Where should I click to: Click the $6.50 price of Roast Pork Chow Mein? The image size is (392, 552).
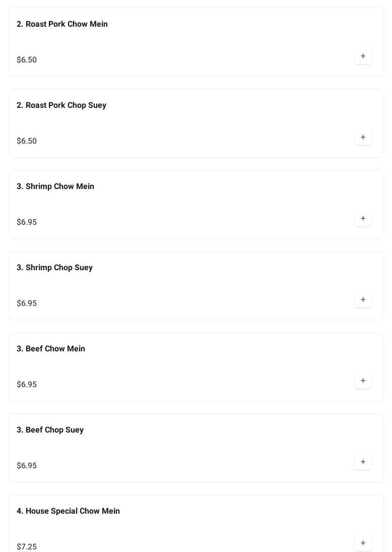27,60
